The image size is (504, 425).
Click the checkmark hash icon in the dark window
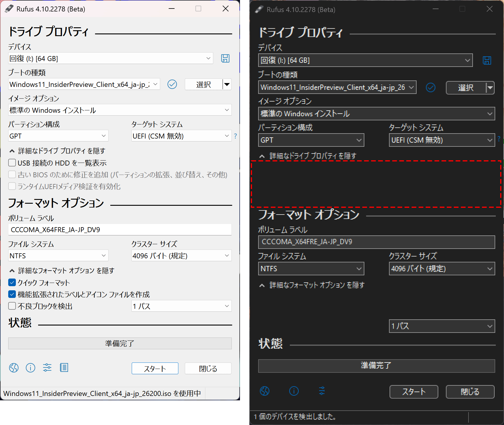point(431,87)
